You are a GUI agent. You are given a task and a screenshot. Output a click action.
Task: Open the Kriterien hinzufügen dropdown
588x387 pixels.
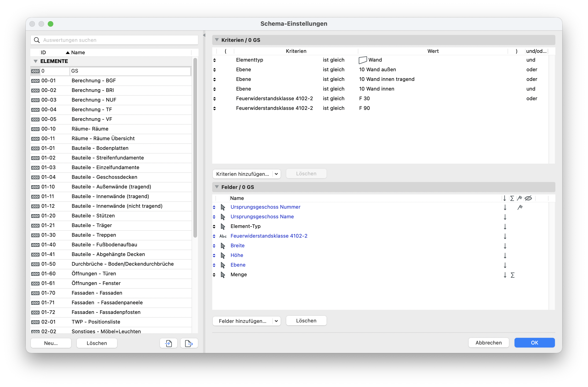tap(246, 174)
